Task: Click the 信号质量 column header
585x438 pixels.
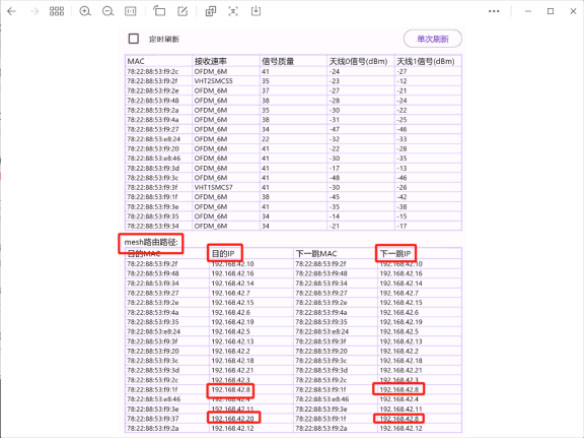Action: (278, 61)
